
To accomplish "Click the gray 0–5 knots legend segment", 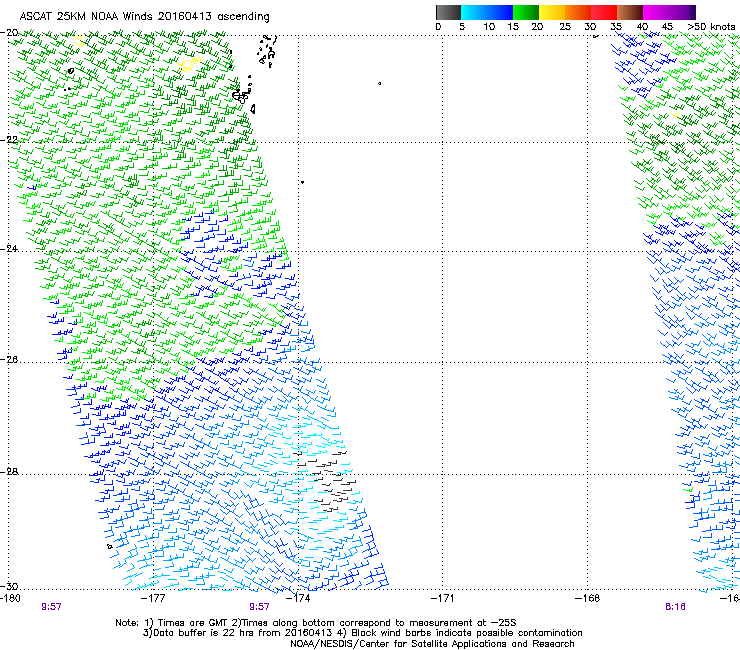I will click(x=448, y=12).
